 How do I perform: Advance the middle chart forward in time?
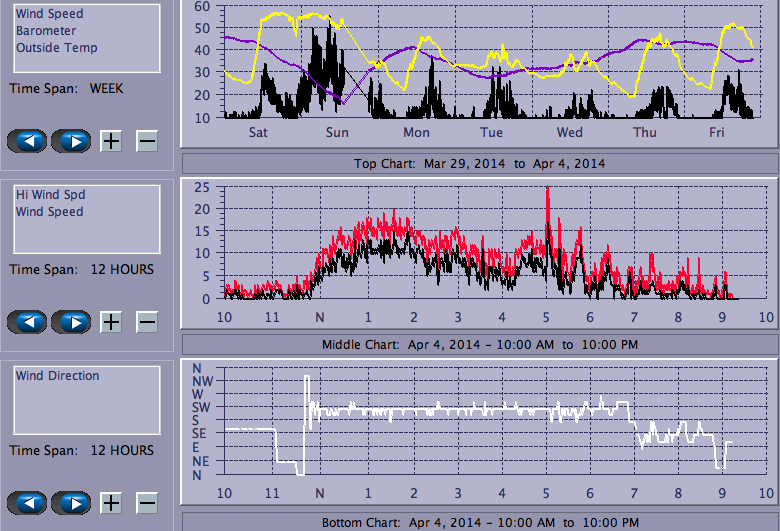(71, 322)
